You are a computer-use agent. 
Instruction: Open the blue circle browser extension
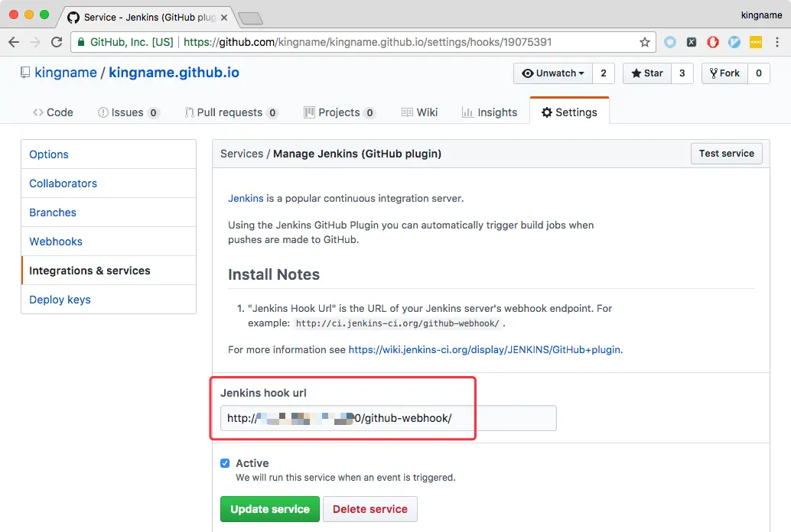(x=670, y=42)
